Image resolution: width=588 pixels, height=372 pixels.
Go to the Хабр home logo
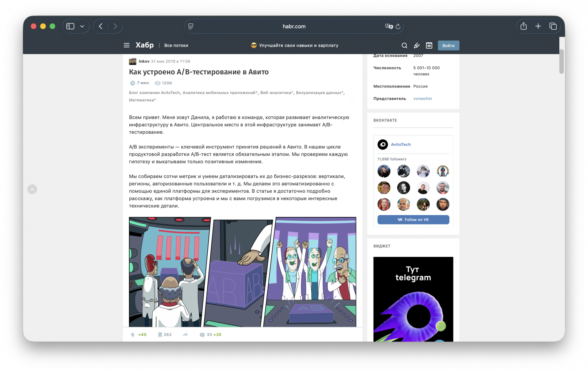point(145,45)
